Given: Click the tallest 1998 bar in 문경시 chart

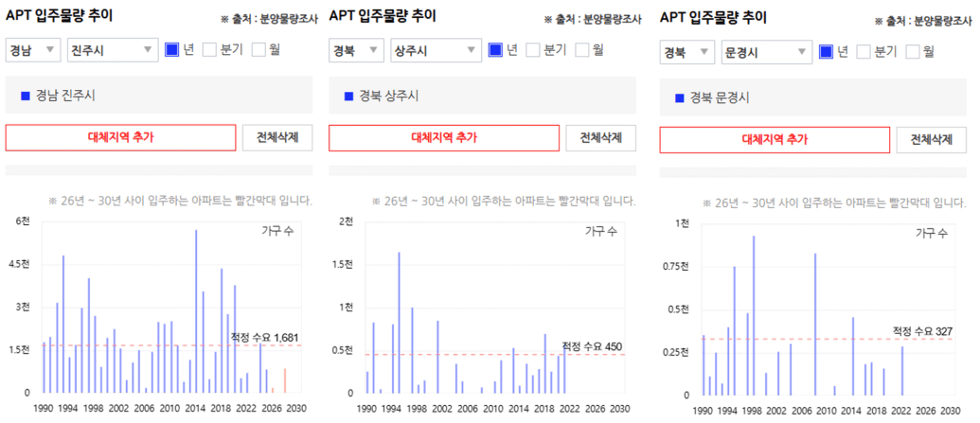Looking at the screenshot, I should [x=754, y=315].
